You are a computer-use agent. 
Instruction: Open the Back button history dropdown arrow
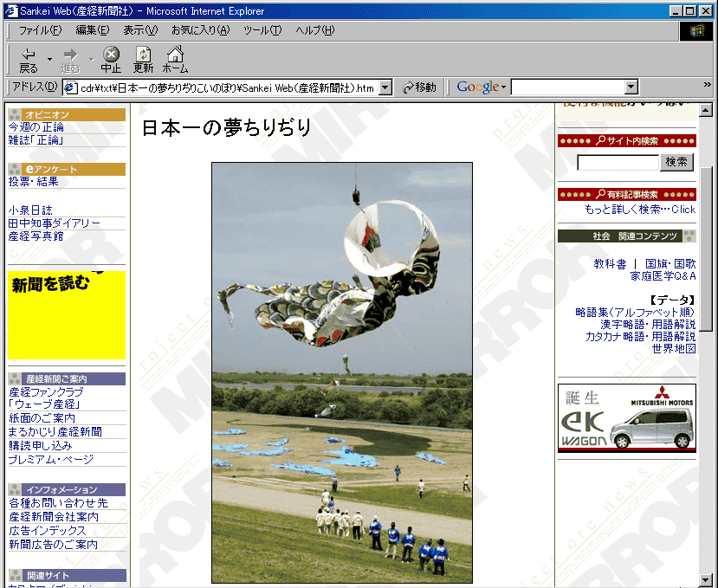(x=49, y=60)
